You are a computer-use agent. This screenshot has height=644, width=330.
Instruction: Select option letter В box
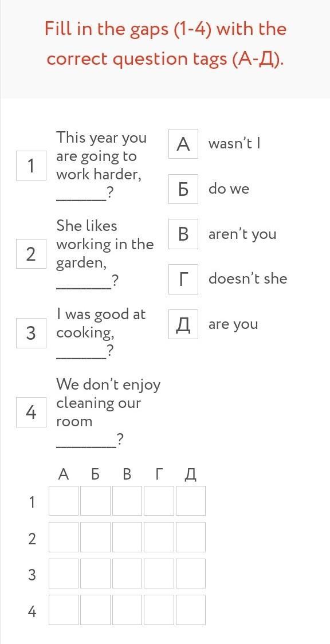point(183,234)
